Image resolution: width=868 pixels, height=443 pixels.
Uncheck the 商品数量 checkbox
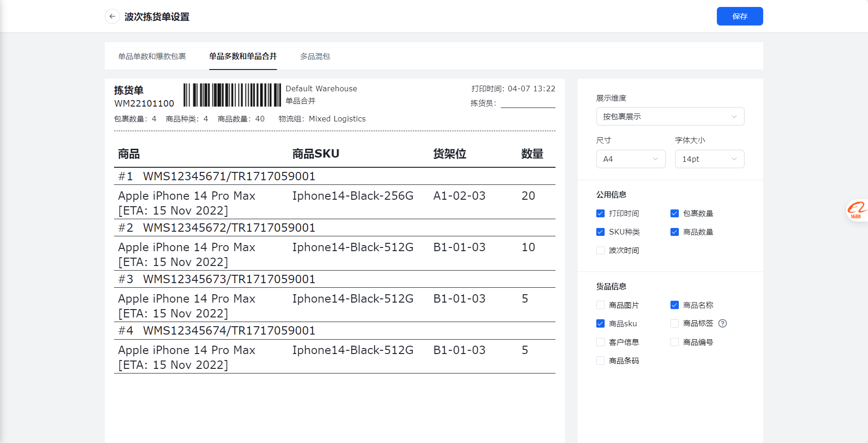(x=675, y=232)
